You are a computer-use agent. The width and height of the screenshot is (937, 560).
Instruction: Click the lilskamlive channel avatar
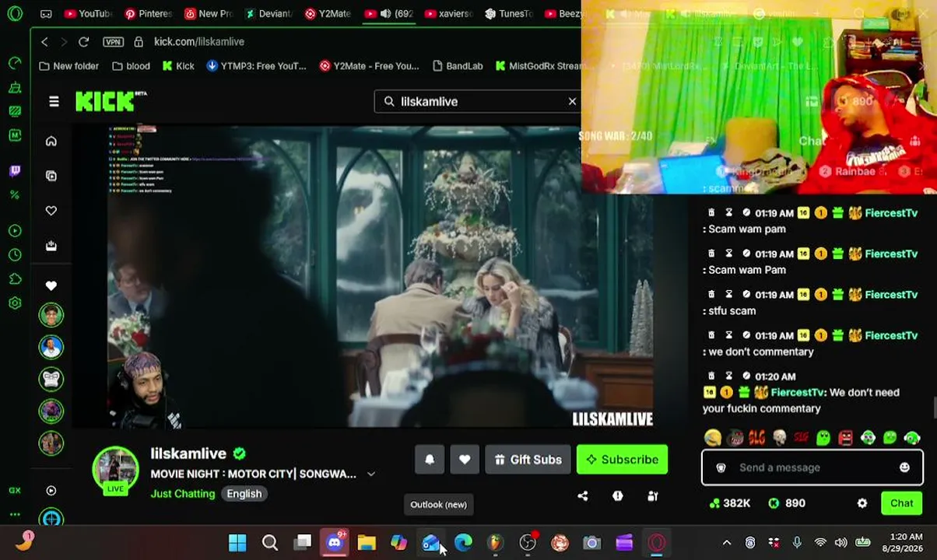pos(115,470)
